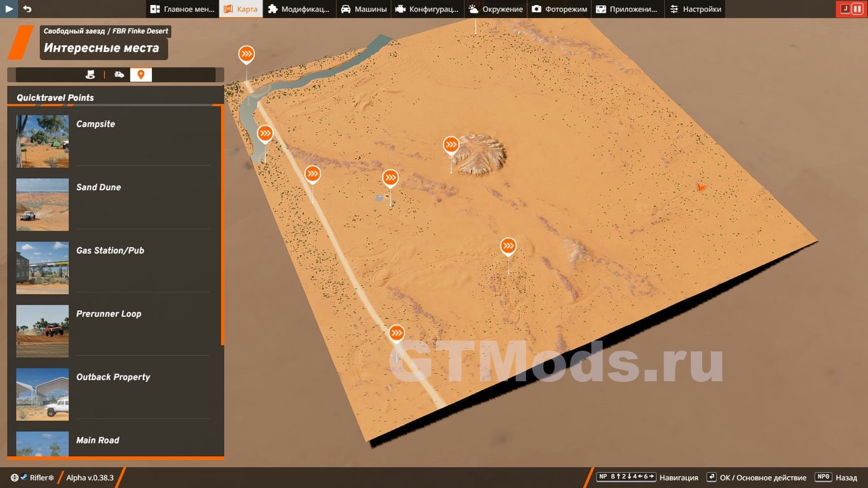This screenshot has width=868, height=488.
Task: Open Главное меню tab
Action: [x=182, y=9]
